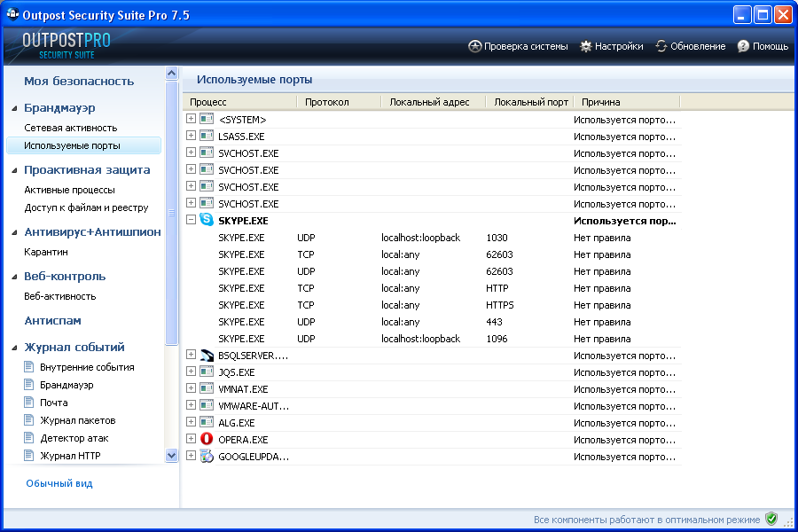Sort by Локальный адрес column header
The width and height of the screenshot is (798, 532).
(x=434, y=102)
